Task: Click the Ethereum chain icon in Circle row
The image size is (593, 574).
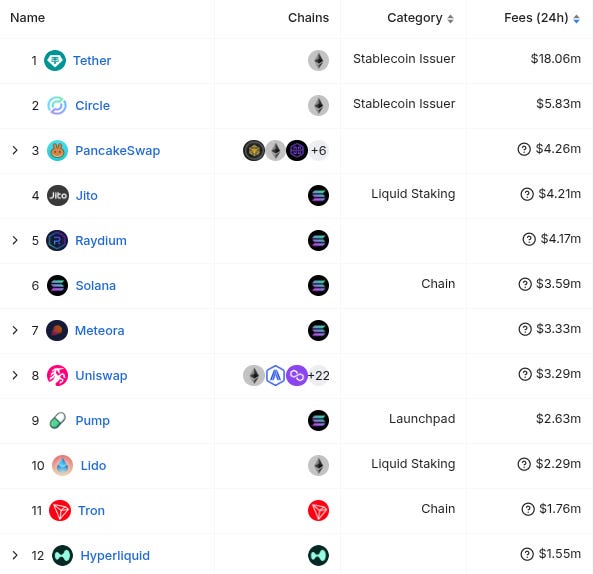Action: [318, 105]
